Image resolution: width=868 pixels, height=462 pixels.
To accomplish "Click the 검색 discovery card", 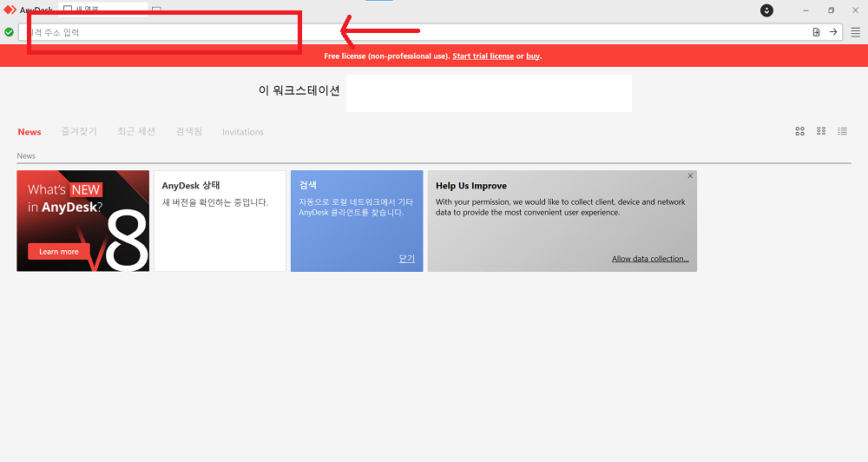I will (357, 221).
